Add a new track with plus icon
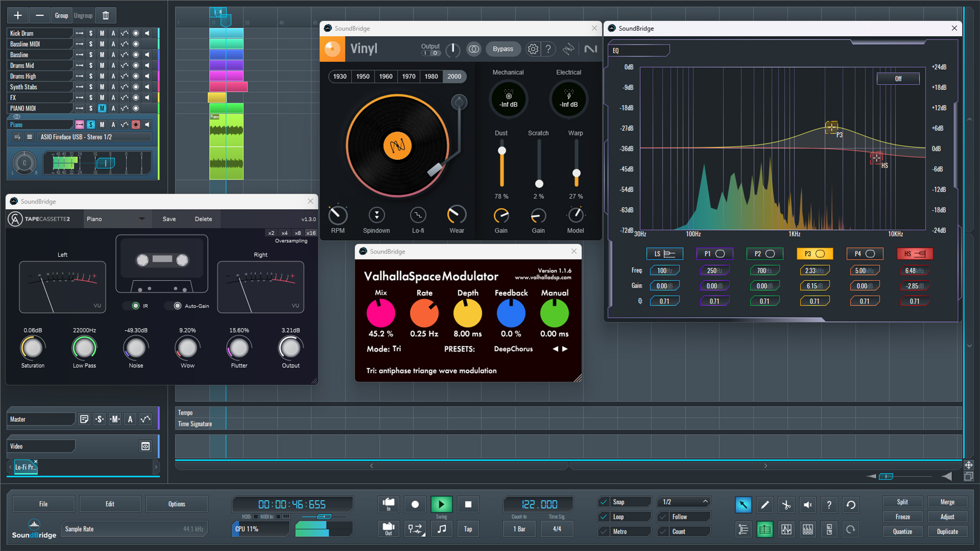This screenshot has width=980, height=551. 18,15
